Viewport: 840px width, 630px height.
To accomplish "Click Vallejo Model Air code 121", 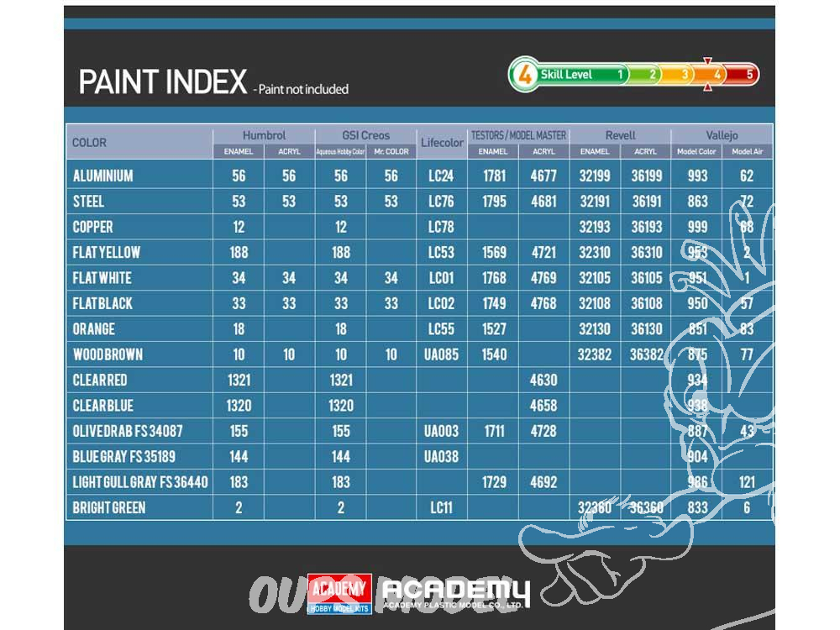I will tap(747, 482).
